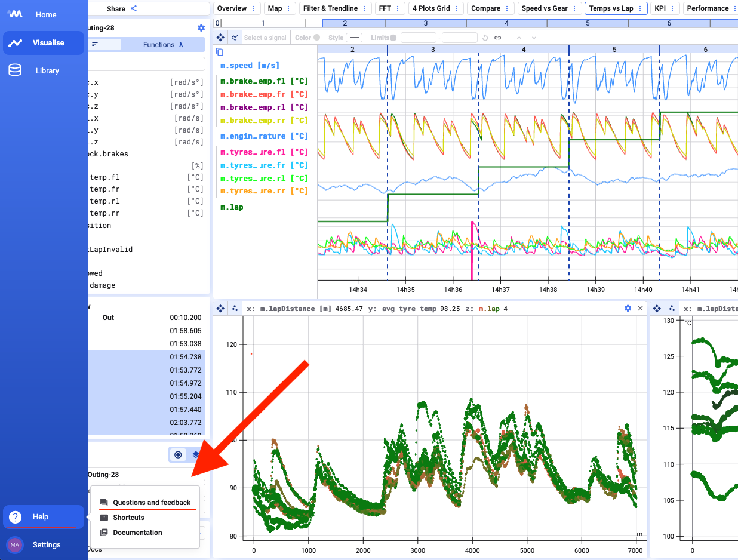Select the circular single-run mode toggle
Screen dimensions: 738x560
pos(178,455)
